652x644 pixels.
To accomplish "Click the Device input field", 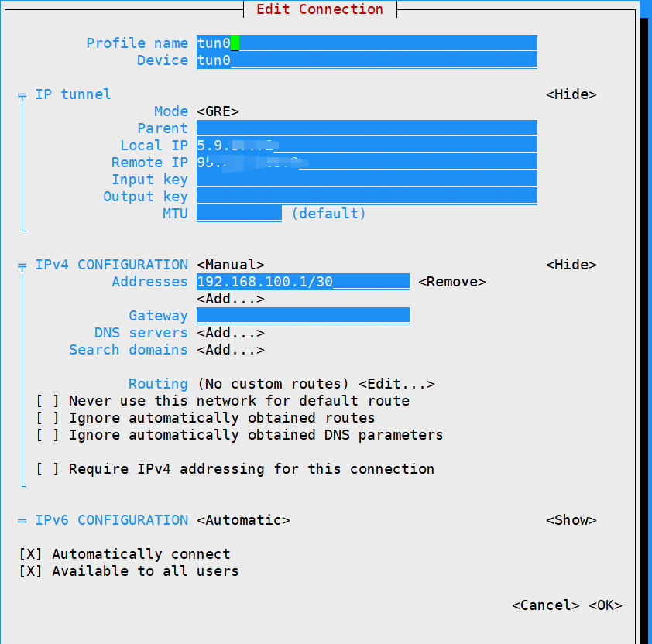I will click(366, 60).
